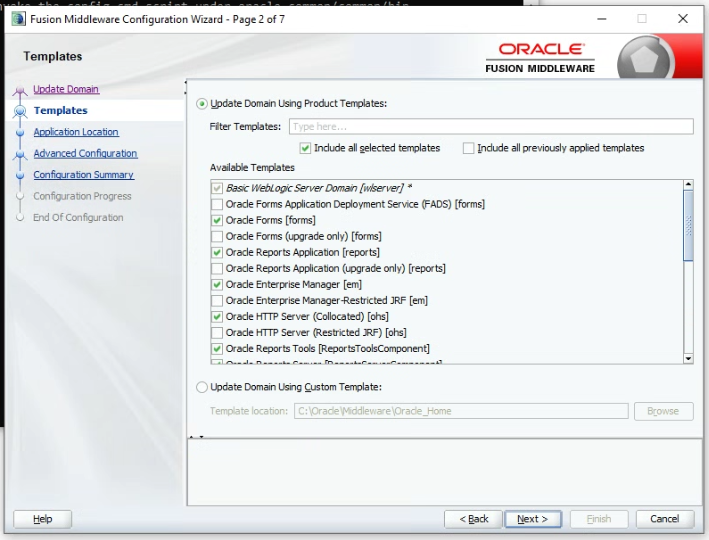This screenshot has height=540, width=709.
Task: Uncheck Oracle Enterprise Manager [em]
Action: pos(217,284)
